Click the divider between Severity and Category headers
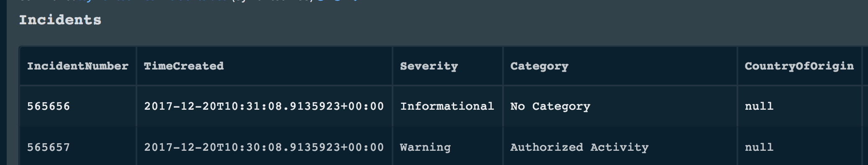 [503, 66]
